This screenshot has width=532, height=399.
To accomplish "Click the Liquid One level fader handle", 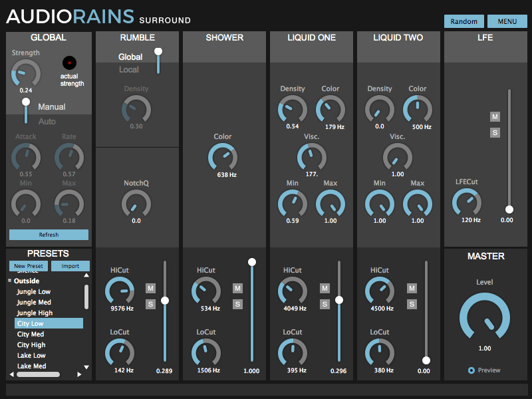I will tap(339, 300).
